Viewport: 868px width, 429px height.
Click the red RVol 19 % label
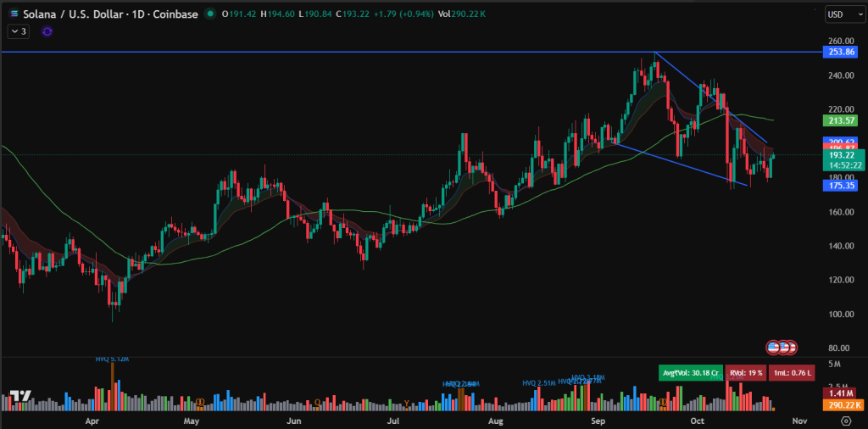tap(745, 373)
